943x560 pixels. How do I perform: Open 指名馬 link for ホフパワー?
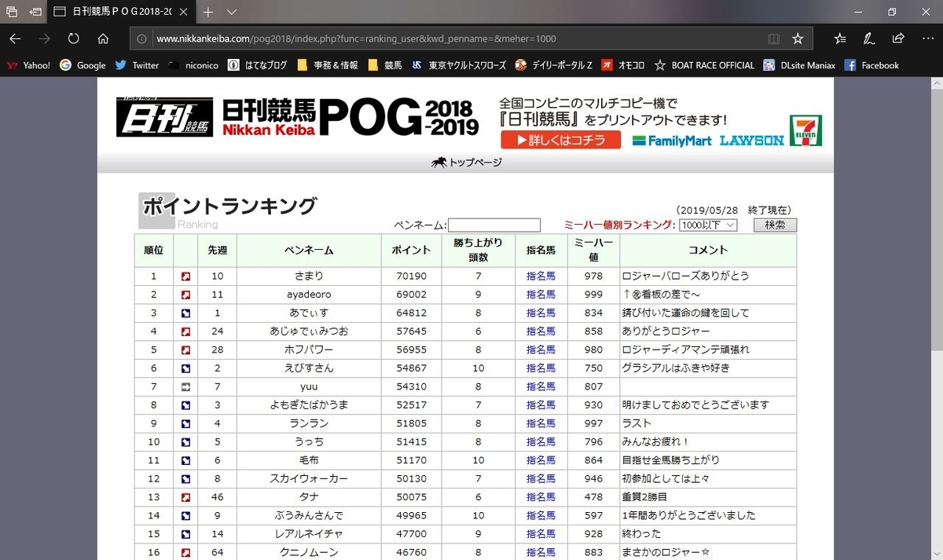coord(541,350)
